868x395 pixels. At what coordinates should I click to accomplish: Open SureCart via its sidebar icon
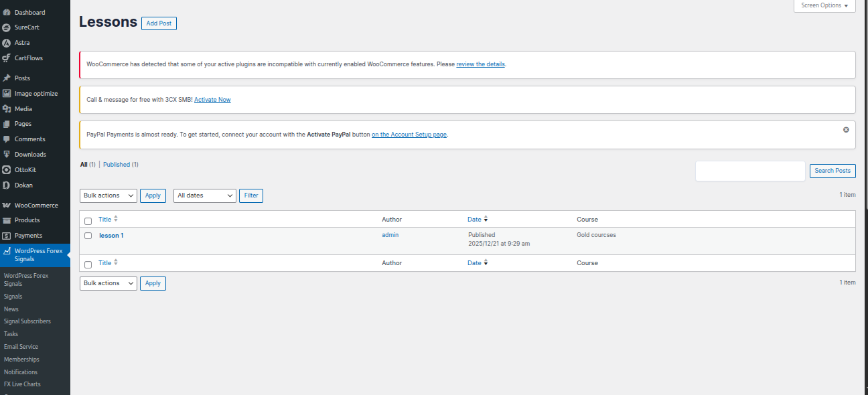[7, 27]
